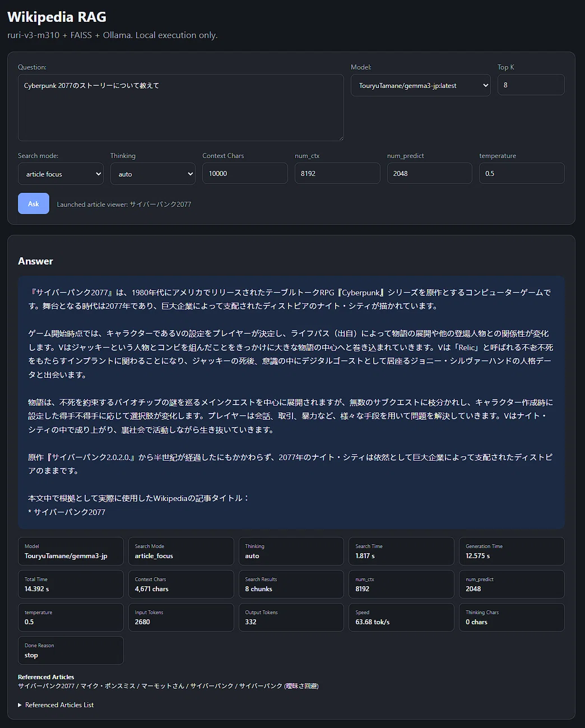The width and height of the screenshot is (585, 728).
Task: Select the num_ctx input field
Action: [337, 173]
